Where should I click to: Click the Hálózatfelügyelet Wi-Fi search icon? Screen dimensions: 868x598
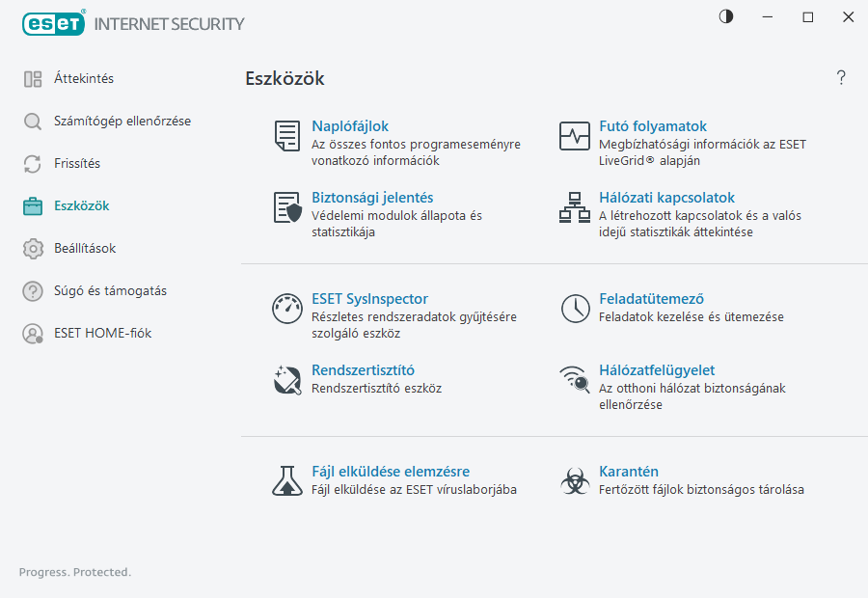tap(574, 380)
